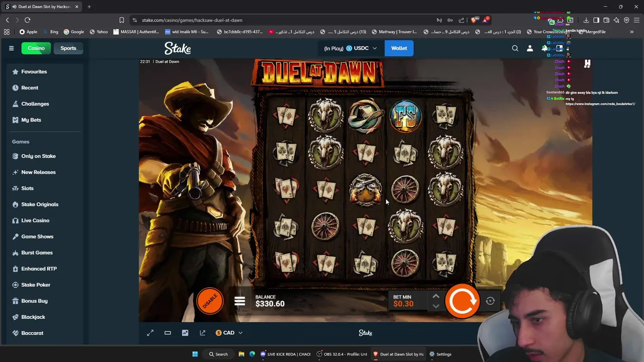Viewport: 644px width, 362px height.
Task: Decrease the bet with the down arrow
Action: pyautogui.click(x=436, y=306)
